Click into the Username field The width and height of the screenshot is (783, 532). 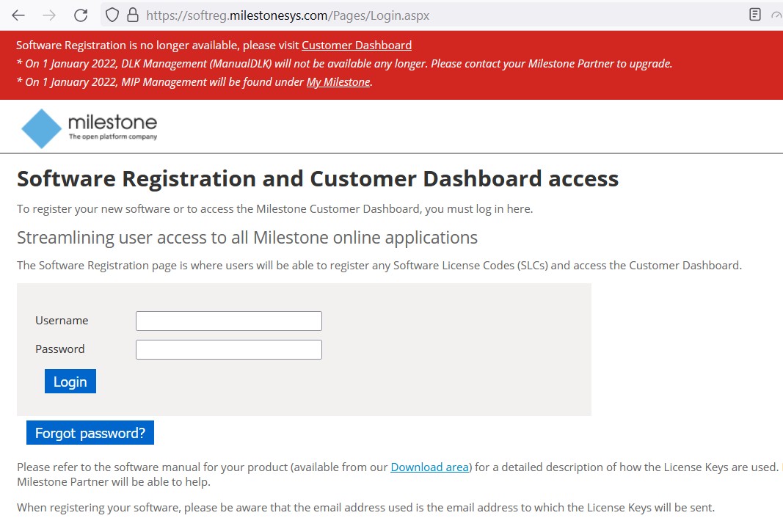pos(228,321)
